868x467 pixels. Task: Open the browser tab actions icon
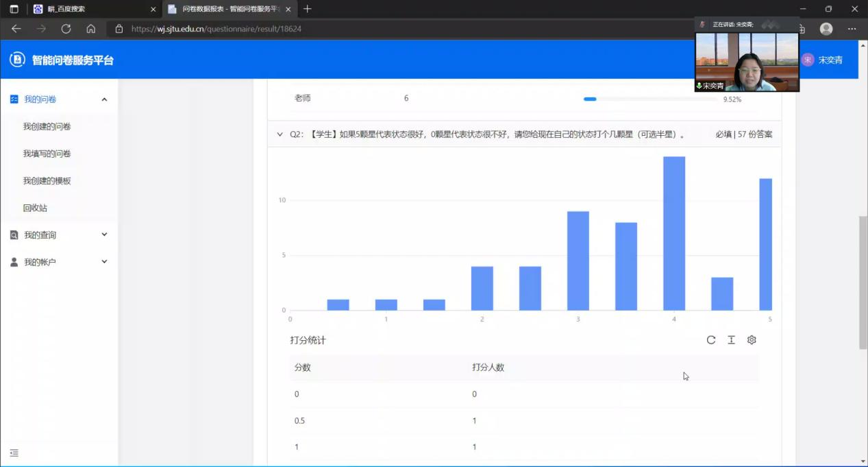click(14, 9)
